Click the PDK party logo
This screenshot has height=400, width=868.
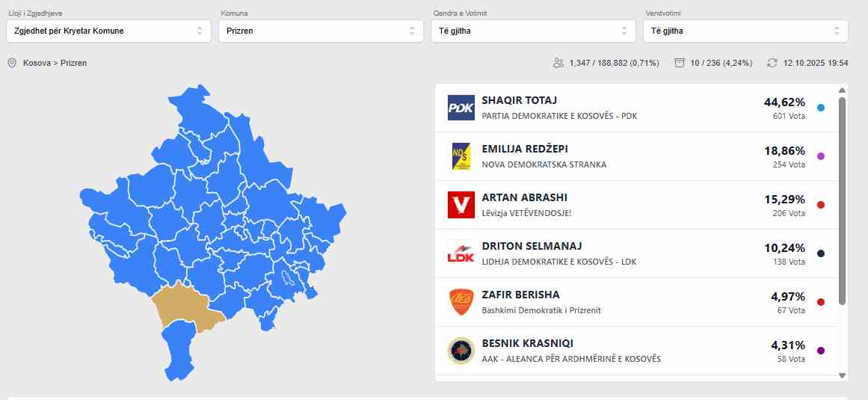tap(461, 108)
